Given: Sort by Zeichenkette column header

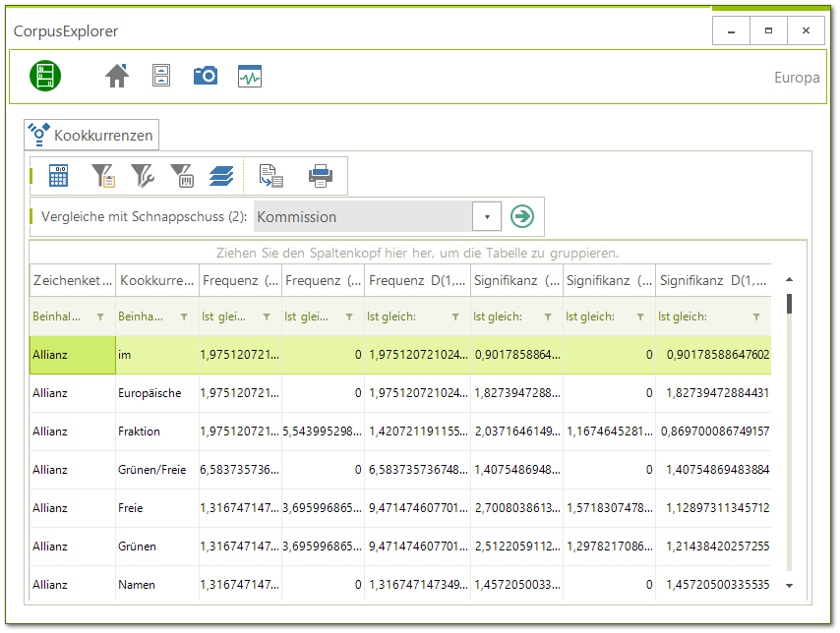Looking at the screenshot, I should [73, 280].
